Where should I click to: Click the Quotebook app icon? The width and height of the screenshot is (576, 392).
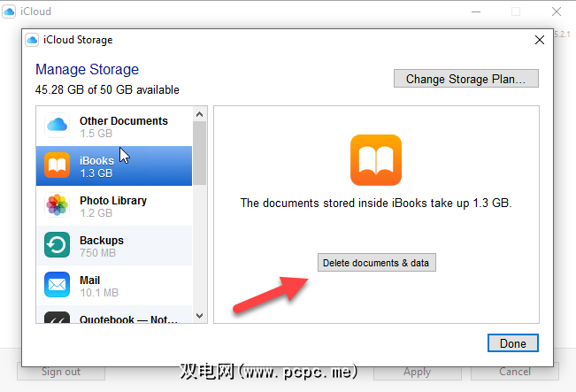tap(58, 317)
